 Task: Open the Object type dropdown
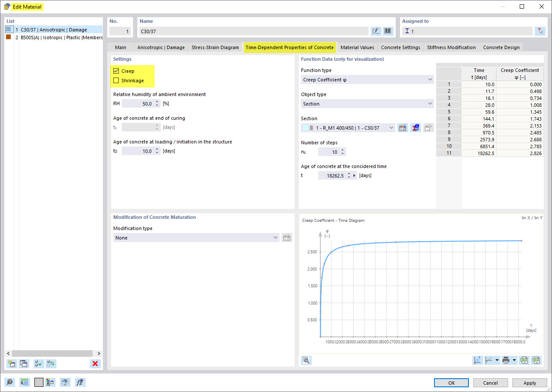coord(367,103)
